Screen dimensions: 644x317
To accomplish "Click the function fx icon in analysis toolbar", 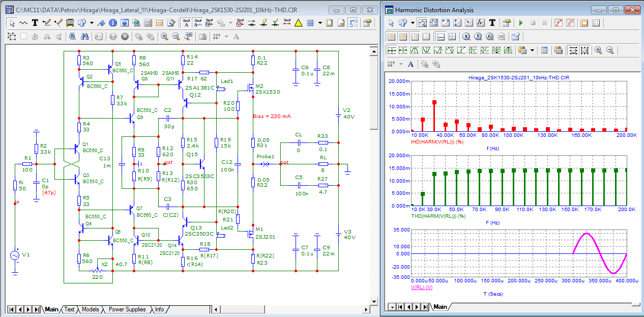I will (481, 23).
